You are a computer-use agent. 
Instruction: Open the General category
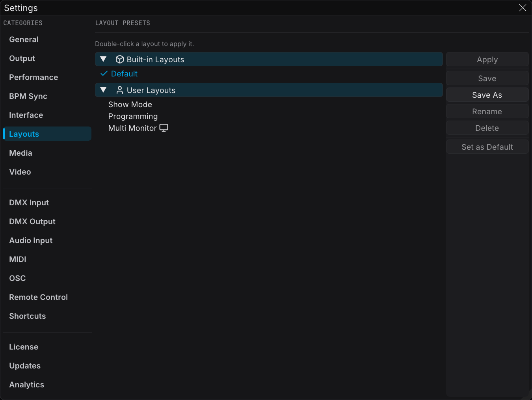coord(47,39)
